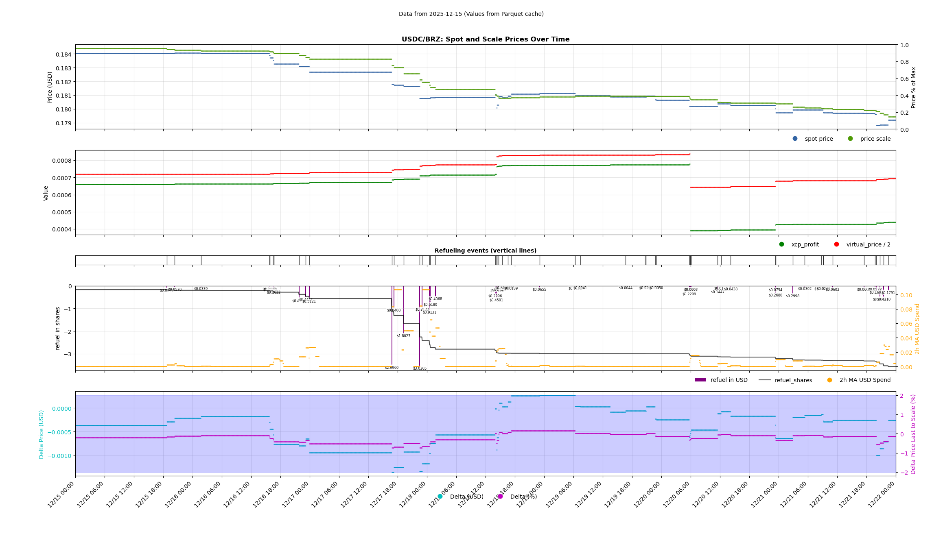Click the Price (USD) y-axis label
Viewport: 943px width, 560px height.
[50, 87]
